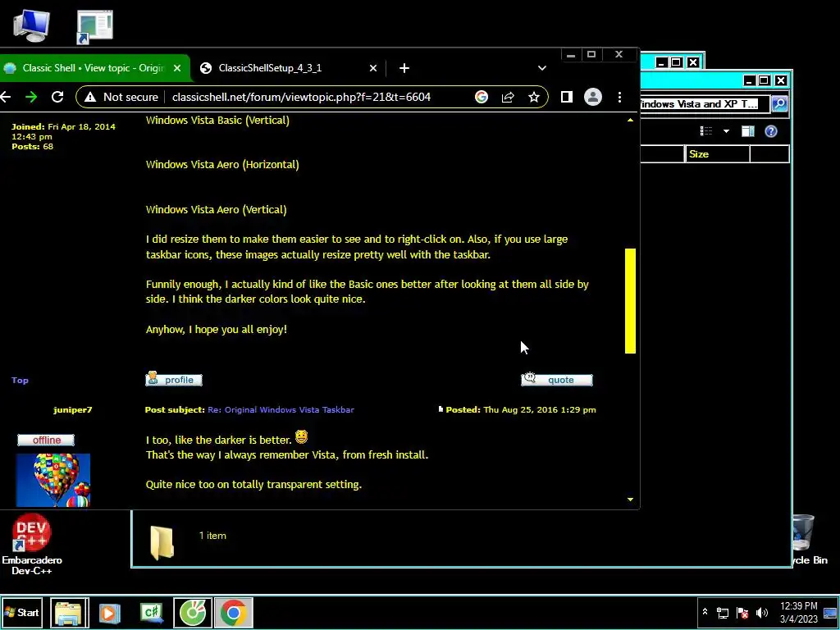The image size is (840, 630).
Task: Click the Windows Vista Basic (Vertical) text
Action: [x=217, y=120]
